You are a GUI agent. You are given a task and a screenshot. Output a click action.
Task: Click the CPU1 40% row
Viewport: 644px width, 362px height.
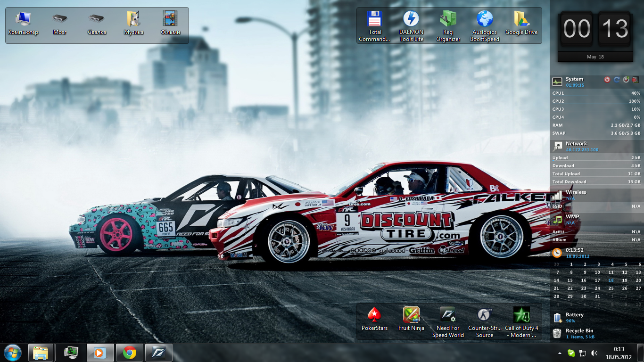[596, 93]
